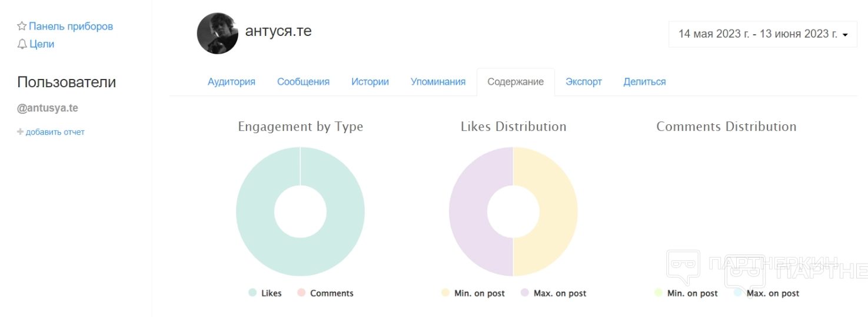Image resolution: width=868 pixels, height=317 pixels.
Task: Click Max. on post swatch in Likes Distribution
Action: [x=525, y=293]
